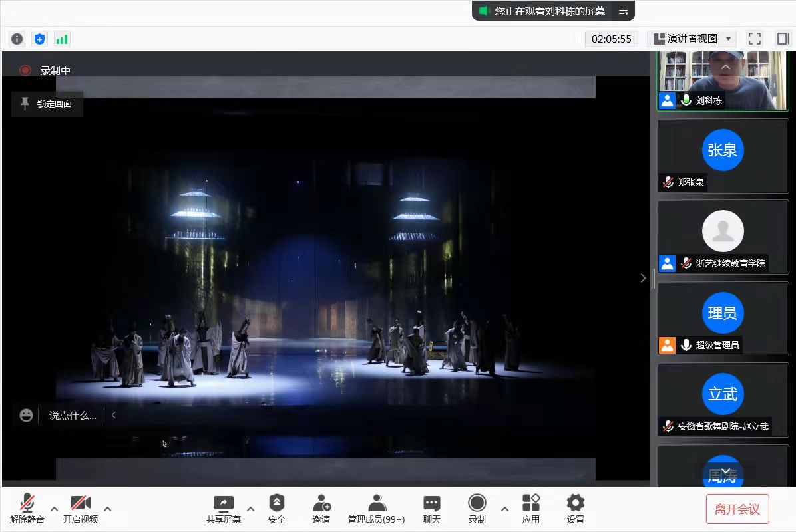
Task: Open the Settings gear
Action: [576, 509]
